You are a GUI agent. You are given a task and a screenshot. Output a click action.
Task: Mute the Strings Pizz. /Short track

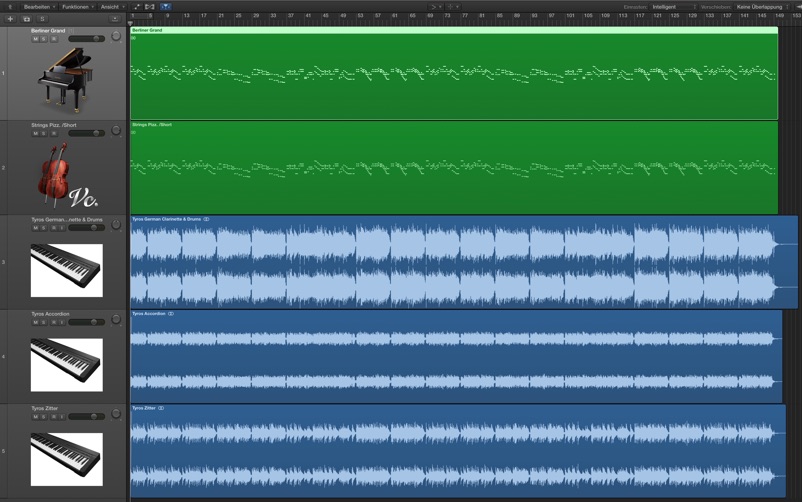pos(35,134)
